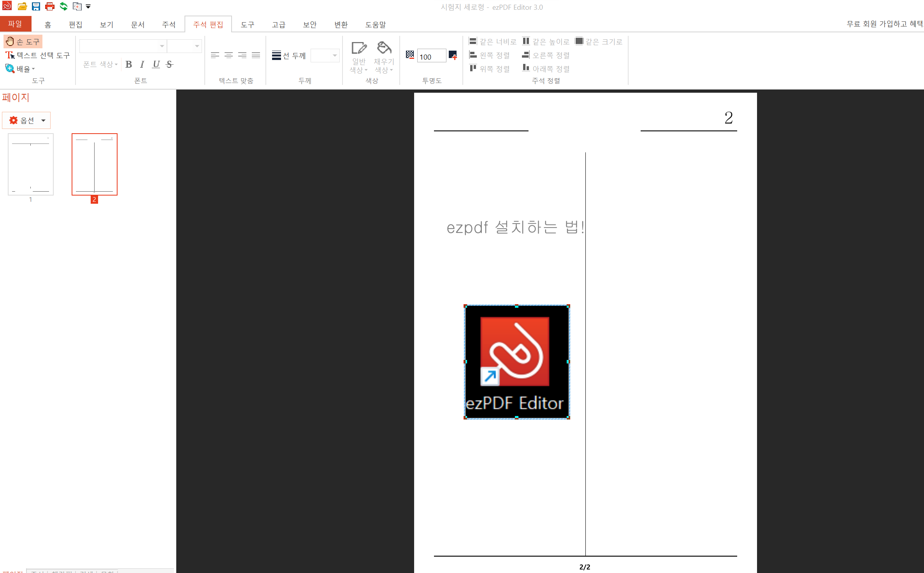Switch to the 문서 tab

pos(138,25)
